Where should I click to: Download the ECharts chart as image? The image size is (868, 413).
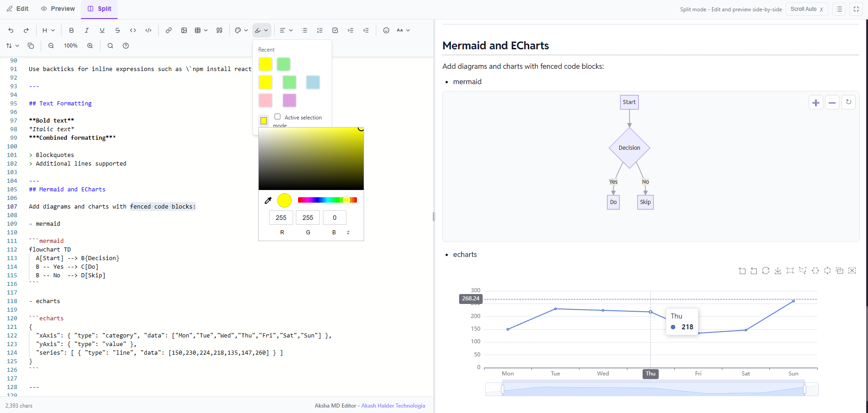click(778, 271)
